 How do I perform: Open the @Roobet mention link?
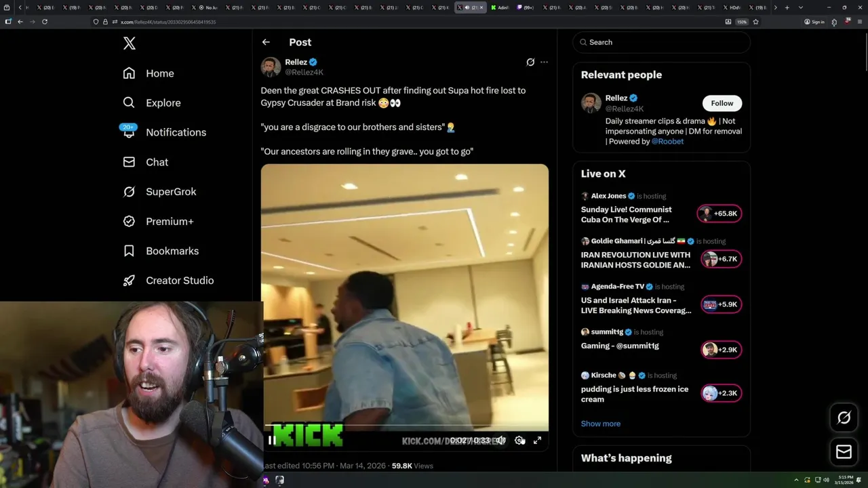pyautogui.click(x=667, y=142)
